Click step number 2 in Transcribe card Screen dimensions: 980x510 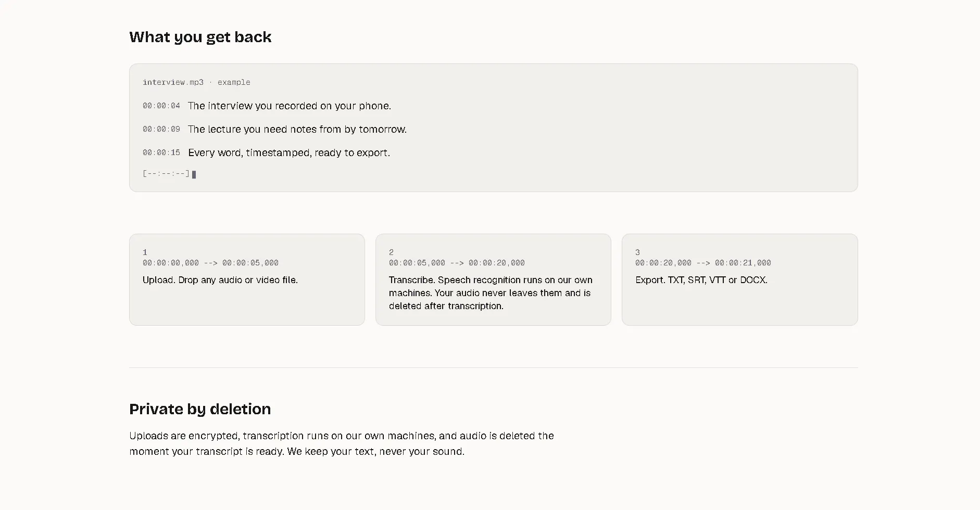pyautogui.click(x=391, y=252)
